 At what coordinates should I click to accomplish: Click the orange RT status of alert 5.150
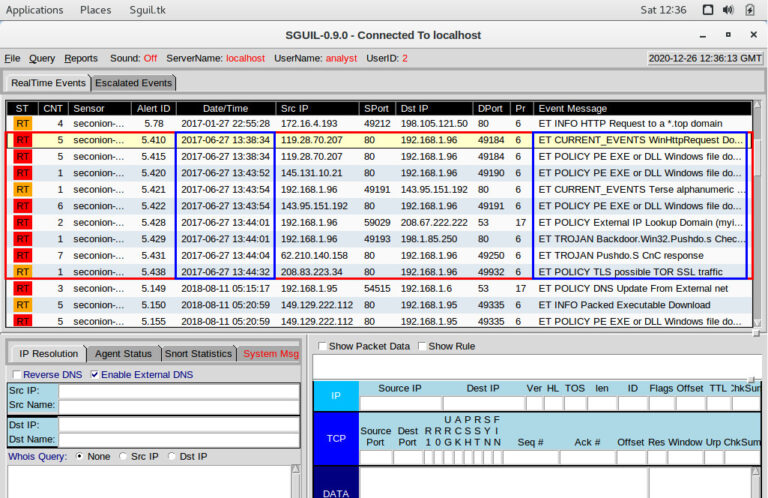coord(23,305)
